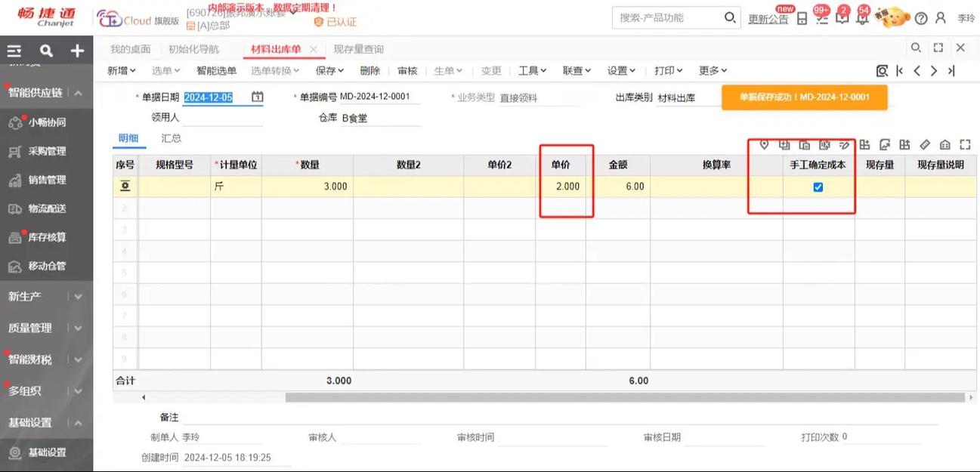The image size is (980, 472).
Task: Switch to the 现存量查询 tab
Action: click(359, 49)
